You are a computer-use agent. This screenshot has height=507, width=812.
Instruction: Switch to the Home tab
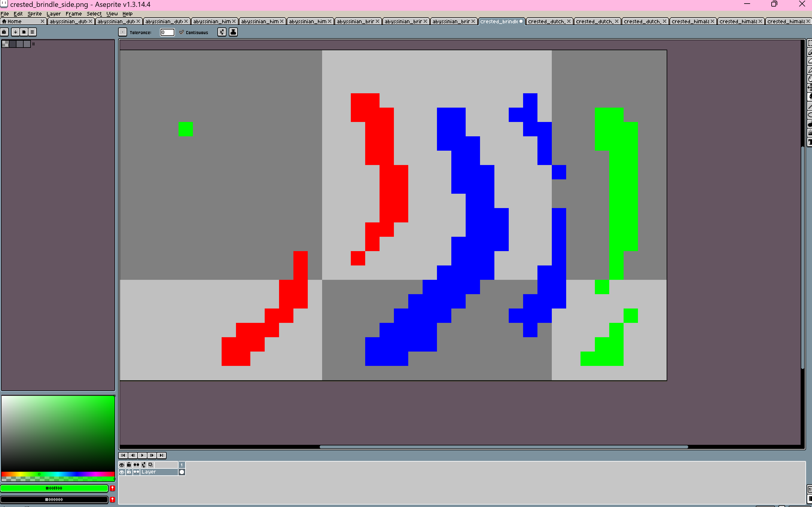click(x=23, y=22)
